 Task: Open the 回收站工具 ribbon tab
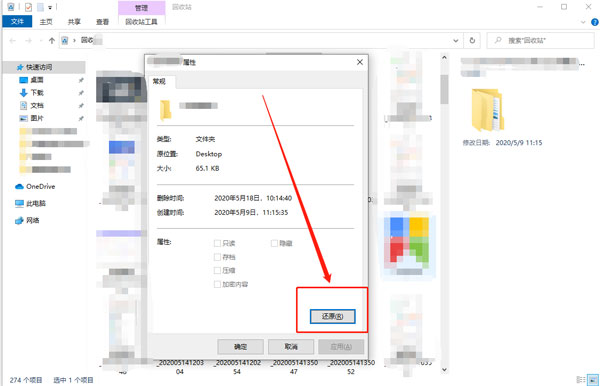pos(141,22)
